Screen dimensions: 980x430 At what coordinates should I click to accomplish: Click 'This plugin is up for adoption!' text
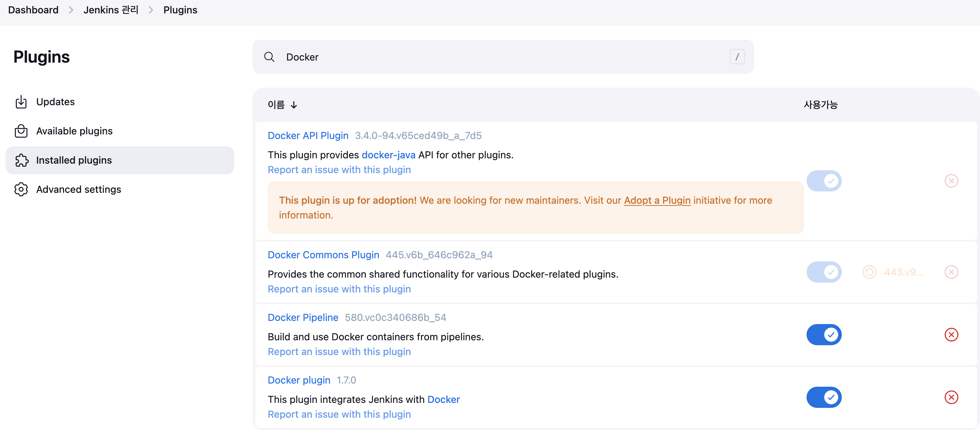click(x=348, y=200)
